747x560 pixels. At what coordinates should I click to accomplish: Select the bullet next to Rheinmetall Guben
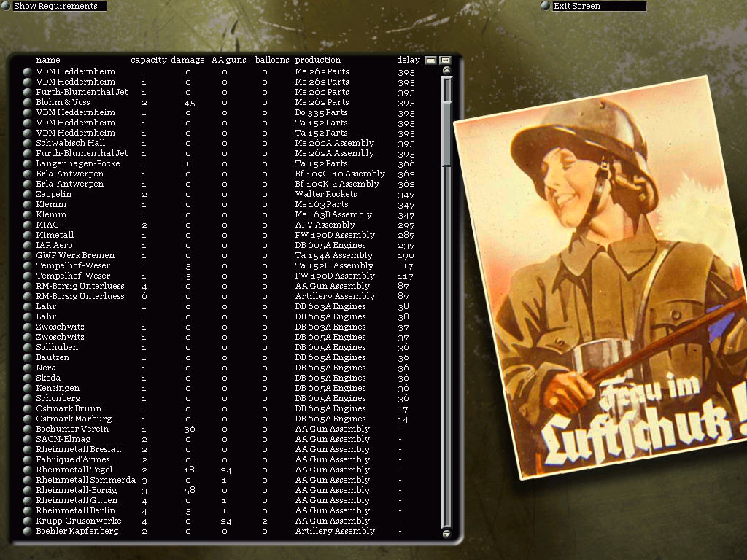(x=28, y=500)
